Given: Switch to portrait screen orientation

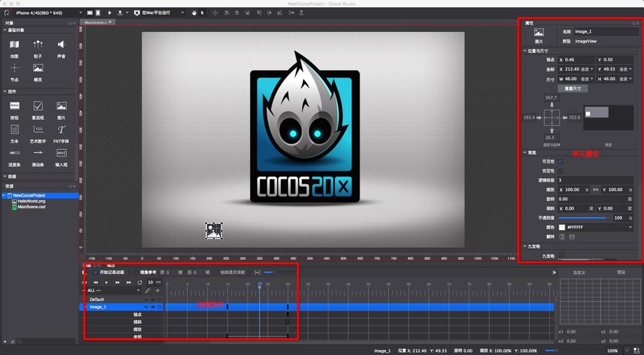Looking at the screenshot, I should [99, 13].
